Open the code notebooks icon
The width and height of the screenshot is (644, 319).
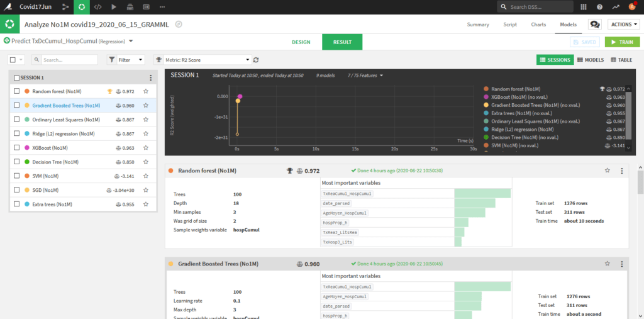click(x=97, y=7)
